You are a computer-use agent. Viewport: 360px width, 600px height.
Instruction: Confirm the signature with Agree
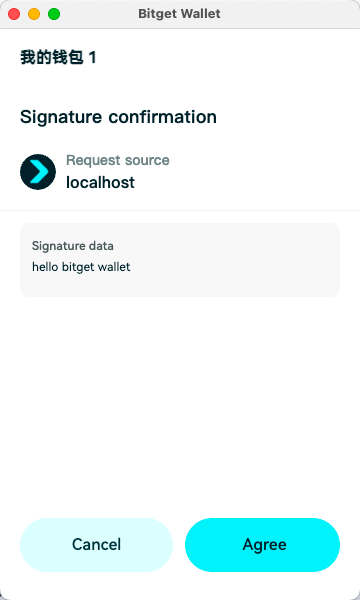262,545
